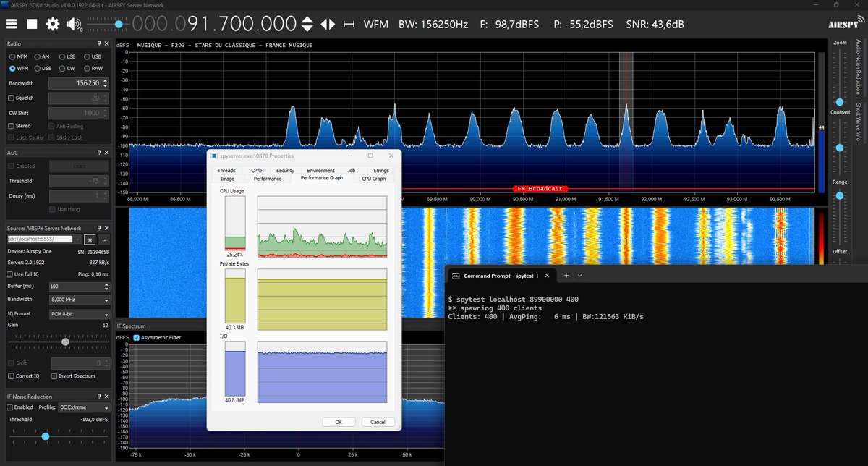Switch to the Performance tab

click(268, 178)
